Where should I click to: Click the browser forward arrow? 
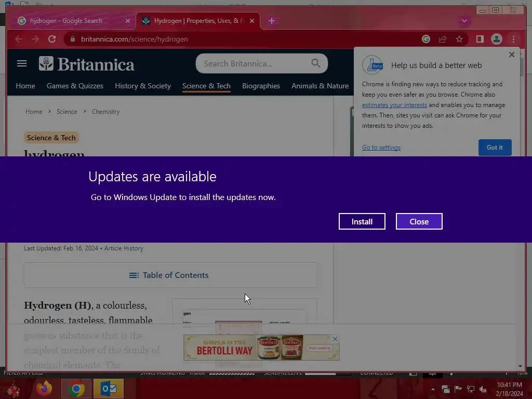point(35,39)
